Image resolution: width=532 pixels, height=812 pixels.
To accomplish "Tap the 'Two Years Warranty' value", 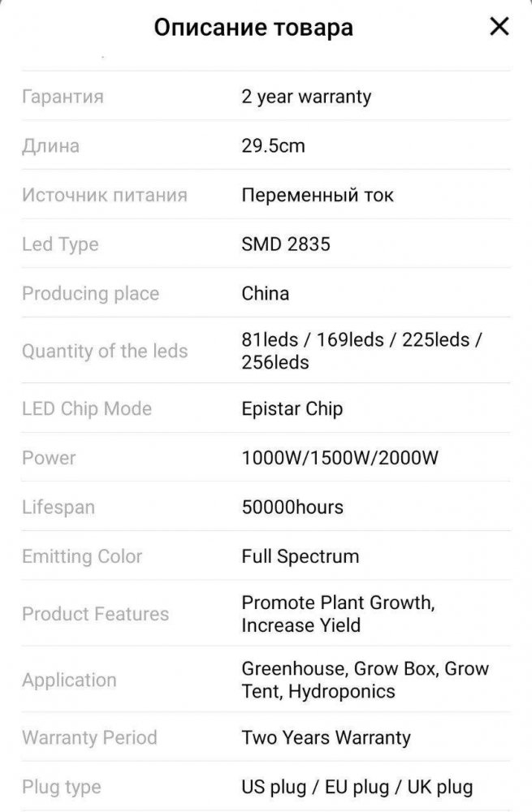I will click(326, 737).
